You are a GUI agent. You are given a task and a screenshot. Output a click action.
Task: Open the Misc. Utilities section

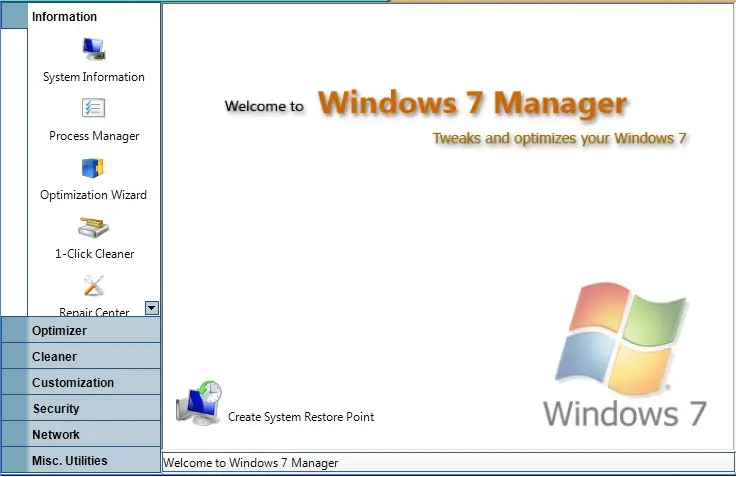pos(81,460)
